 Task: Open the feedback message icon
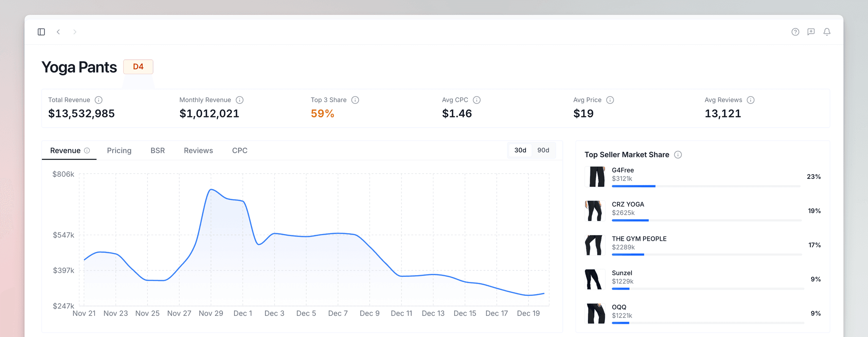click(811, 32)
